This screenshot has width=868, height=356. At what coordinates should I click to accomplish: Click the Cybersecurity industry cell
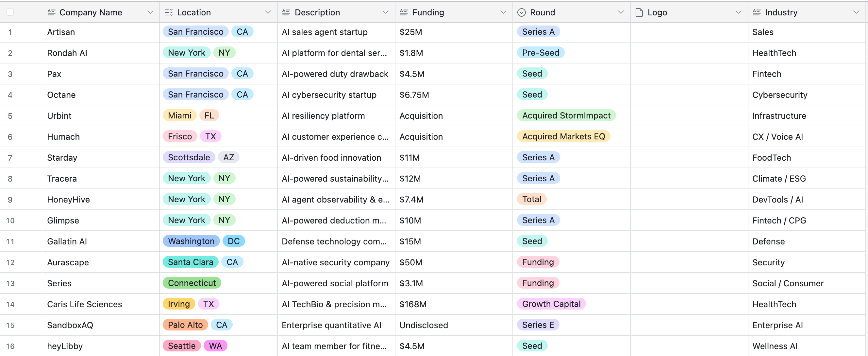(x=807, y=95)
